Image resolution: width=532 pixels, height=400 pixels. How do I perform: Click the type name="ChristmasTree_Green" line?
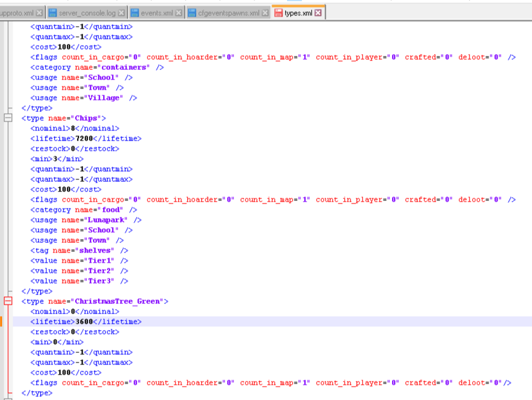pyautogui.click(x=95, y=301)
